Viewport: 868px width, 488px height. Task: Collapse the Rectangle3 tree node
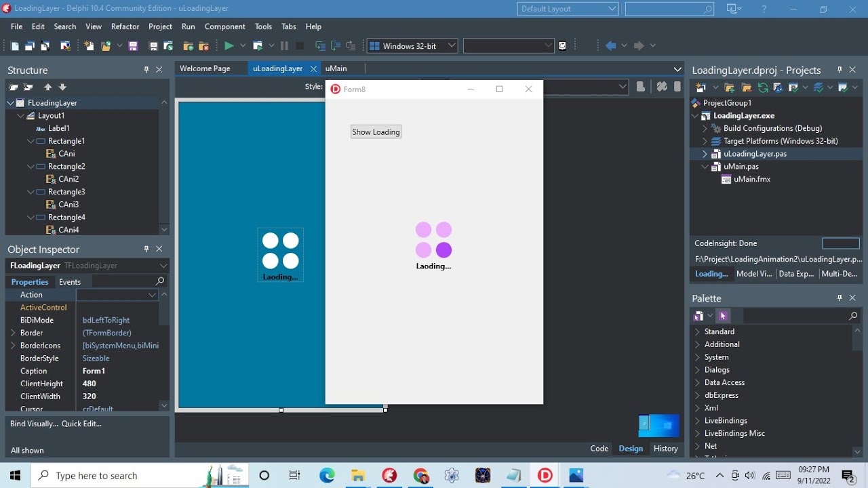tap(31, 192)
